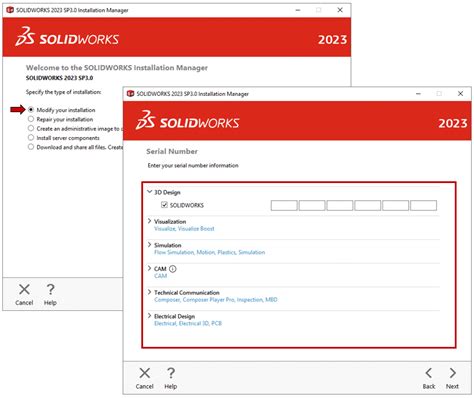474x398 pixels.
Task: Click 'Enter your serial number information' text
Action: (193, 165)
